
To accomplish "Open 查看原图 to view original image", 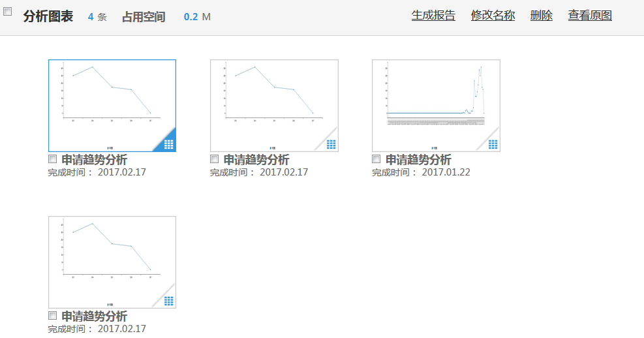I will pyautogui.click(x=590, y=16).
